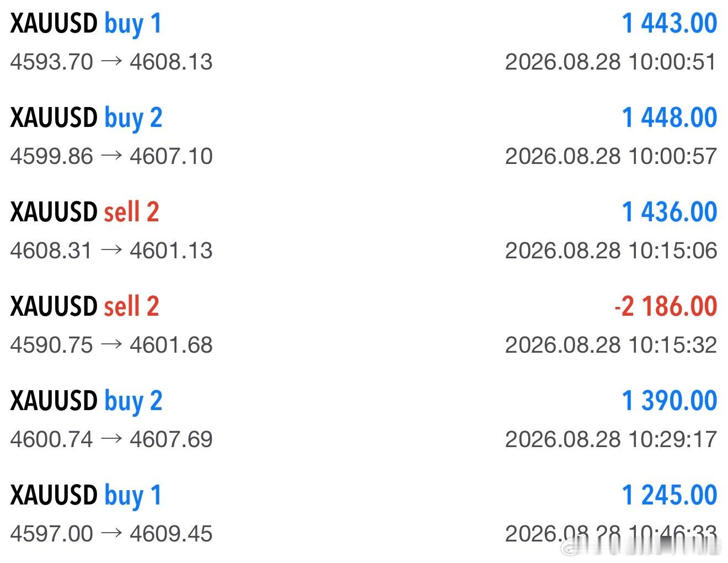The height and width of the screenshot is (563, 728).
Task: Tap the 4597.00 → 4609.45 price line
Action: pos(111,534)
